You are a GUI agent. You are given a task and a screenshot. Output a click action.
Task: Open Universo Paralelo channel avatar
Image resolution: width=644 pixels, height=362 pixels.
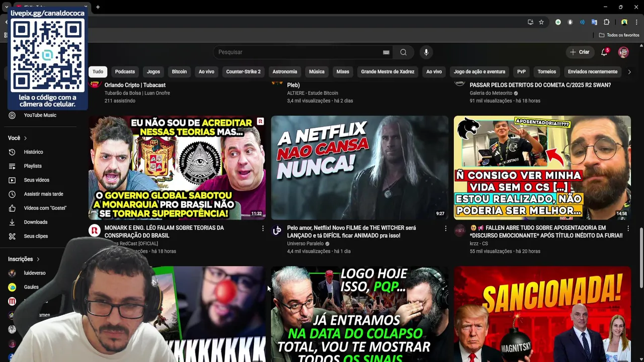[x=277, y=231]
